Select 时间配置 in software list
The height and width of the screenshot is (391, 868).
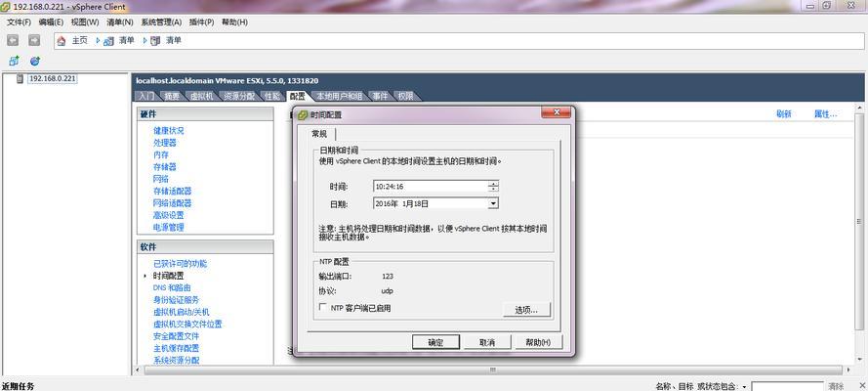(169, 276)
